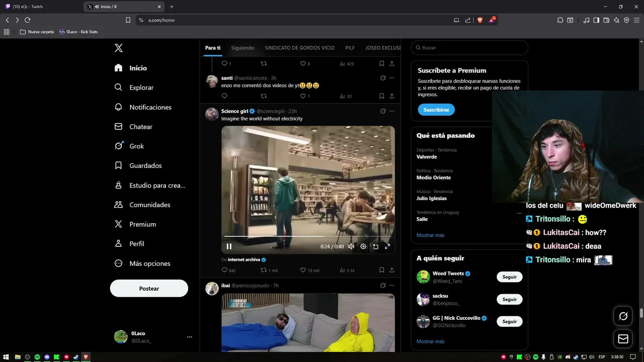
Task: Open Premium in the sidebar
Action: tap(135, 224)
